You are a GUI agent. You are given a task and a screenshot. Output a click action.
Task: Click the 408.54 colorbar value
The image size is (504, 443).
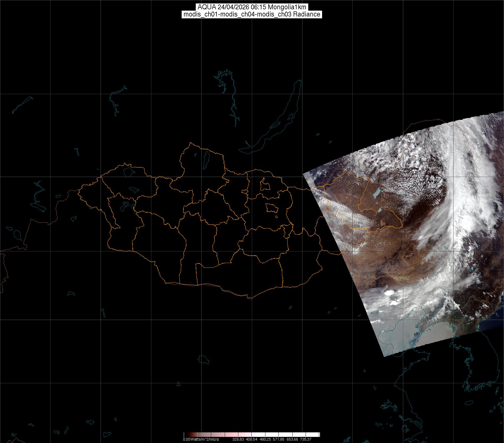[252, 440]
